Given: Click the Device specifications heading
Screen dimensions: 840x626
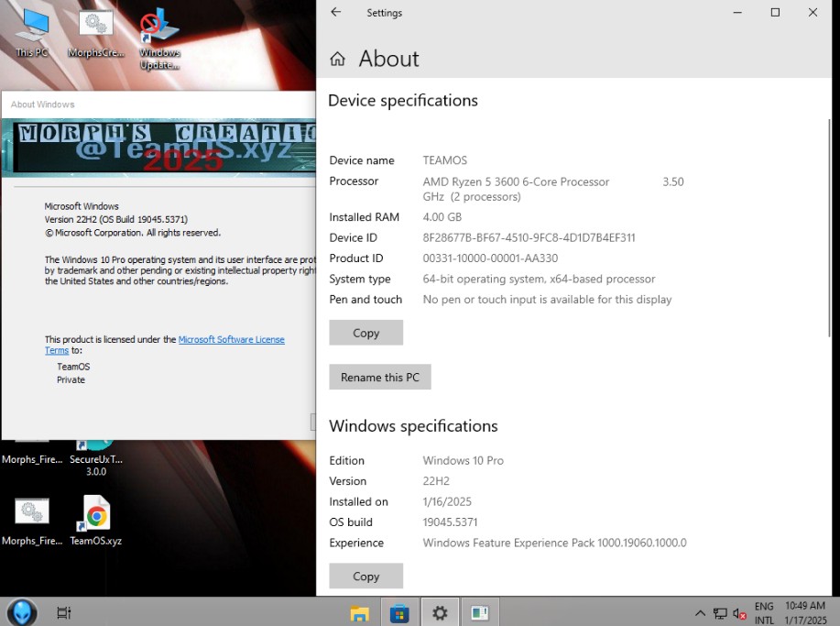Looking at the screenshot, I should [403, 100].
